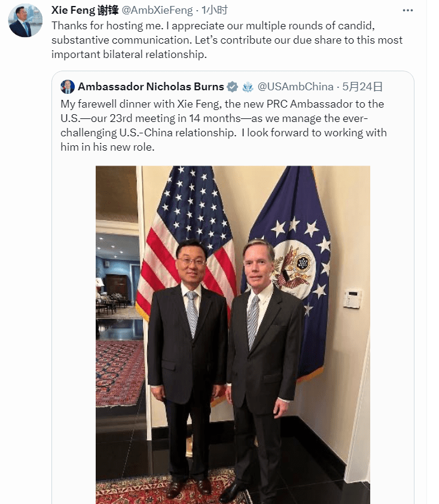This screenshot has width=439, height=504.
Task: Click the 5月24日 date of quoted tweet
Action: pos(362,87)
